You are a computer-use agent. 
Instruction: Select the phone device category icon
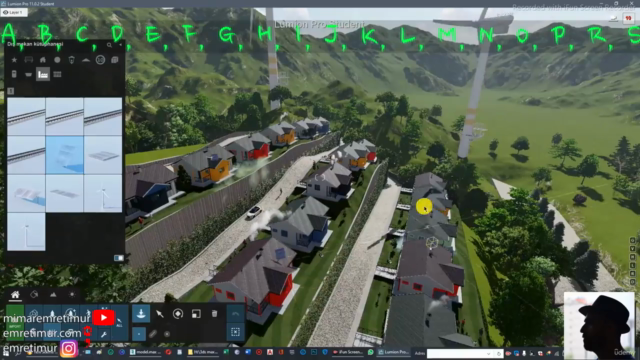[x=14, y=74]
